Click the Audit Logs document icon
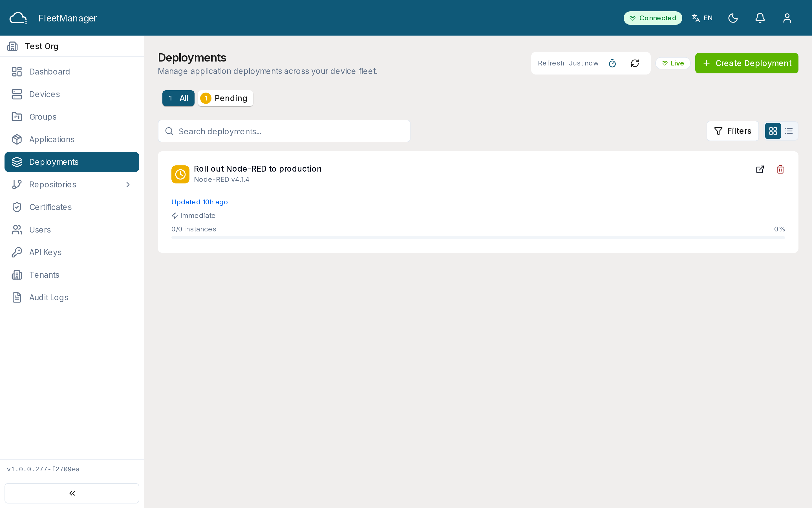 point(17,297)
